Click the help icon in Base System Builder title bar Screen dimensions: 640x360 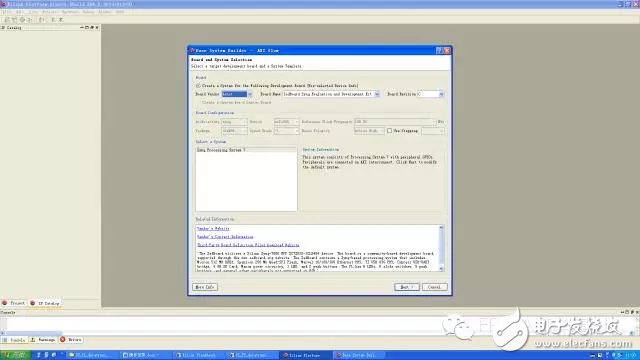(x=439, y=51)
